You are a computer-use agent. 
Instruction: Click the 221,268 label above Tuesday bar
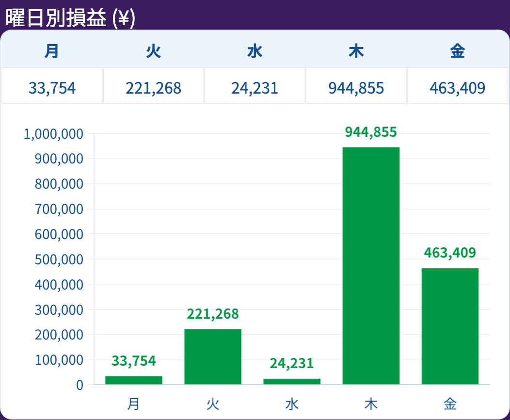213,314
